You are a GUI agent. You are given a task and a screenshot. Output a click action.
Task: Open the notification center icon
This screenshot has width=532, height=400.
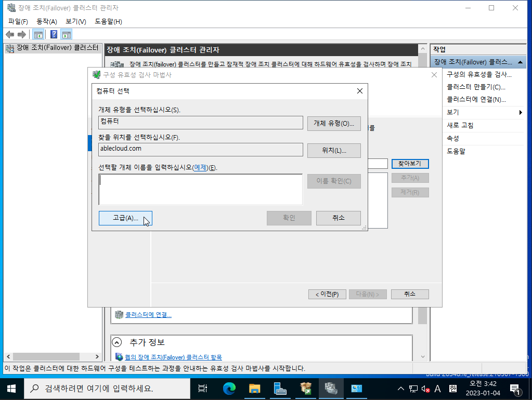pyautogui.click(x=515, y=389)
